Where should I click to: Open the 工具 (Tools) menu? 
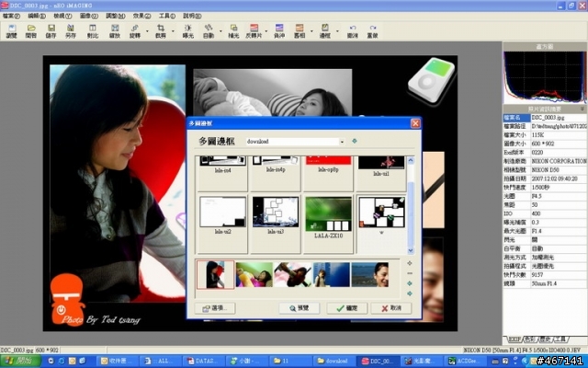tap(166, 16)
